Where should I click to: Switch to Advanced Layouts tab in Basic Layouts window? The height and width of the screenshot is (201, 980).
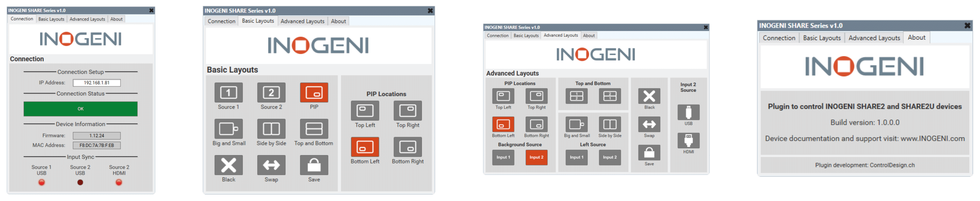302,21
